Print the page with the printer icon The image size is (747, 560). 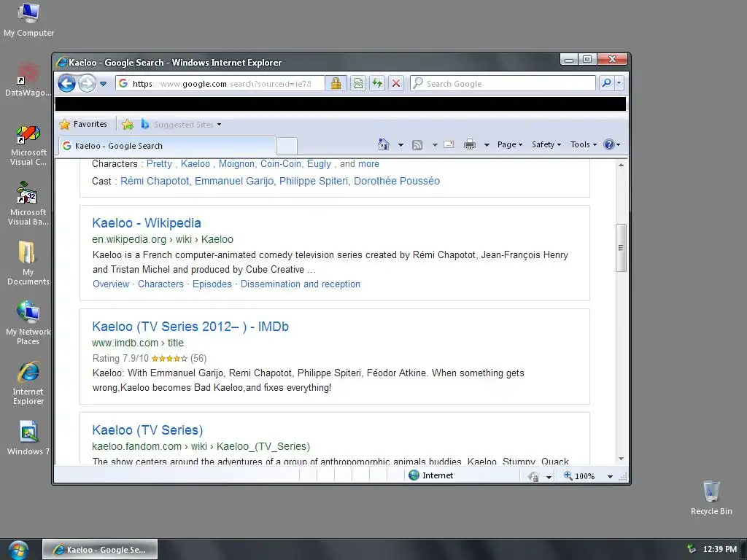470,144
